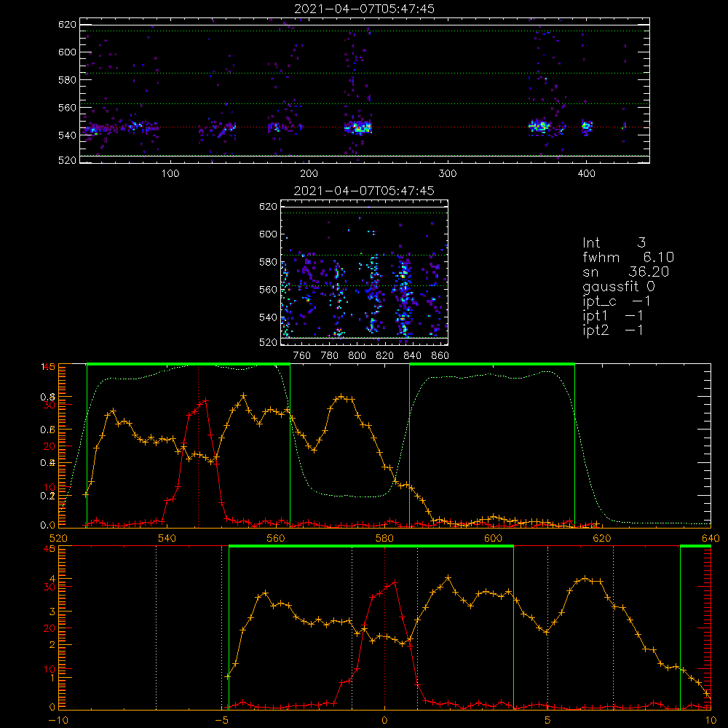Click x-axis label 100 on top plot

click(170, 174)
